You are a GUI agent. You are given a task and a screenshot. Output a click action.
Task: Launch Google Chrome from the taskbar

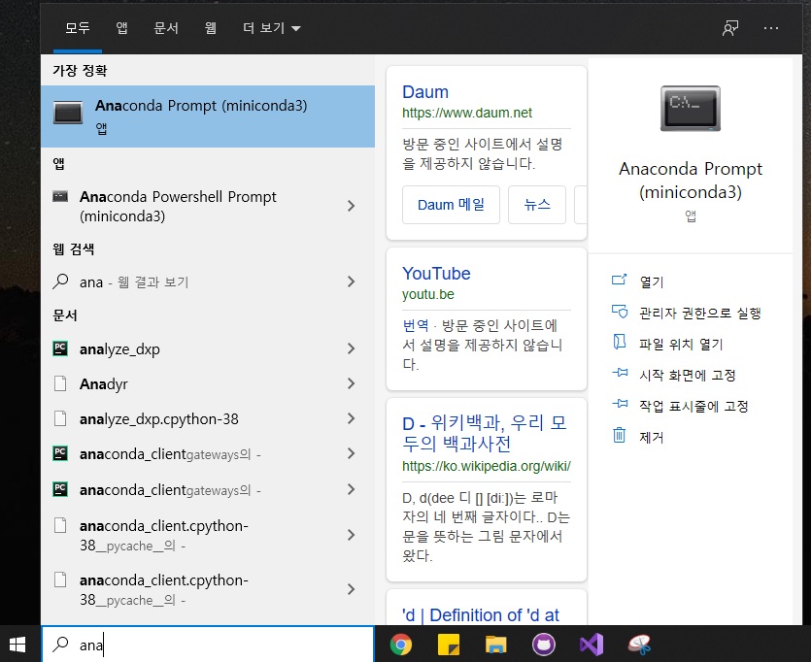401,645
